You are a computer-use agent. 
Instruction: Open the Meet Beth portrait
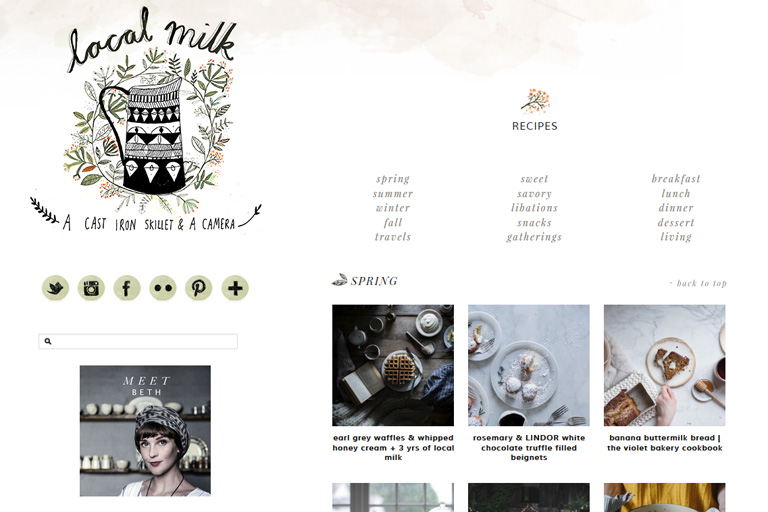coord(145,431)
